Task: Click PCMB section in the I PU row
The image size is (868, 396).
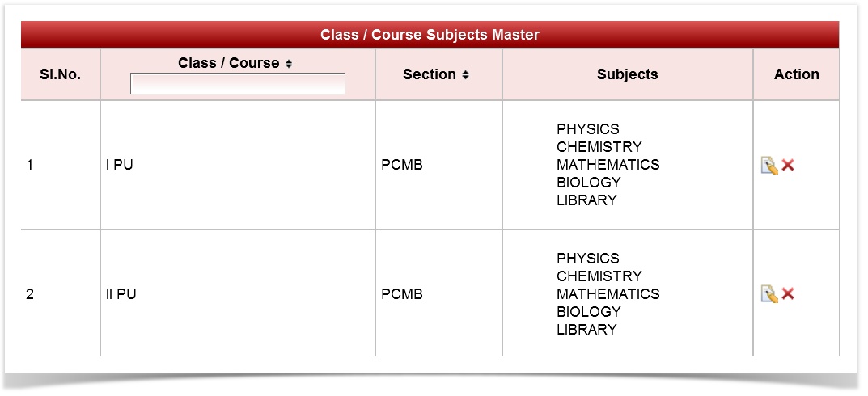Action: (x=402, y=165)
